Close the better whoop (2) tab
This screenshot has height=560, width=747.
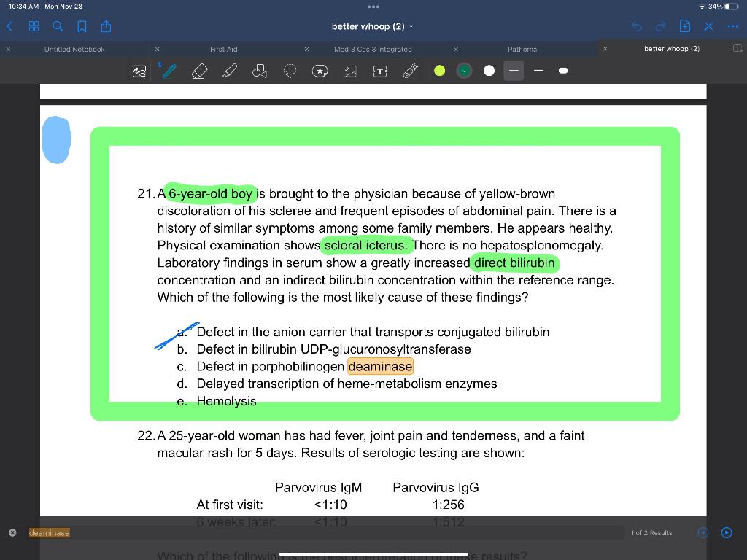(x=605, y=49)
